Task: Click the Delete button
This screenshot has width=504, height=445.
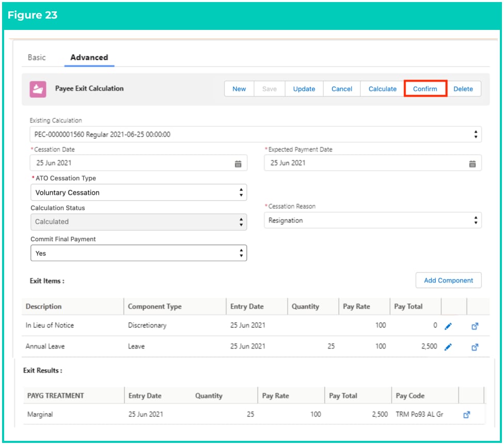Action: (463, 89)
